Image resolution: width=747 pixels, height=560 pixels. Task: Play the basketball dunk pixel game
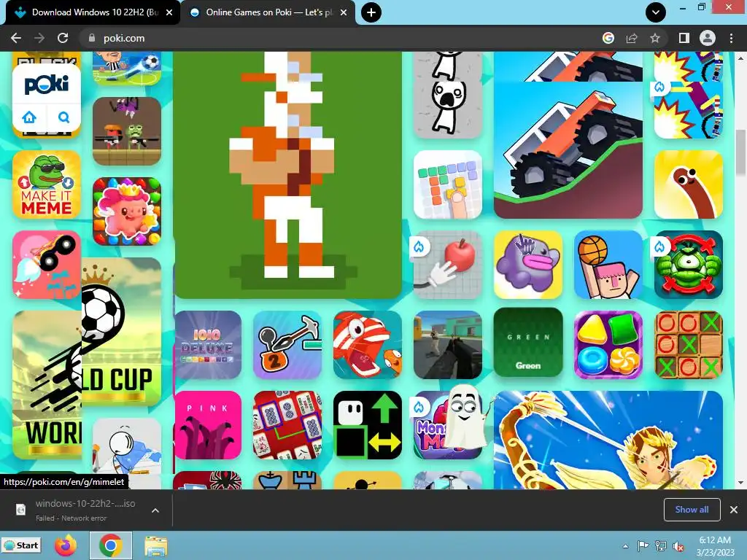[x=608, y=265]
